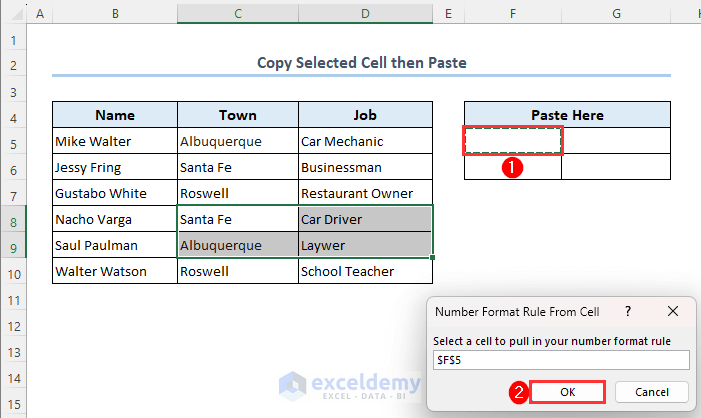Select 'Roswell' in Walter Watson's row
This screenshot has width=701, height=418.
[238, 271]
